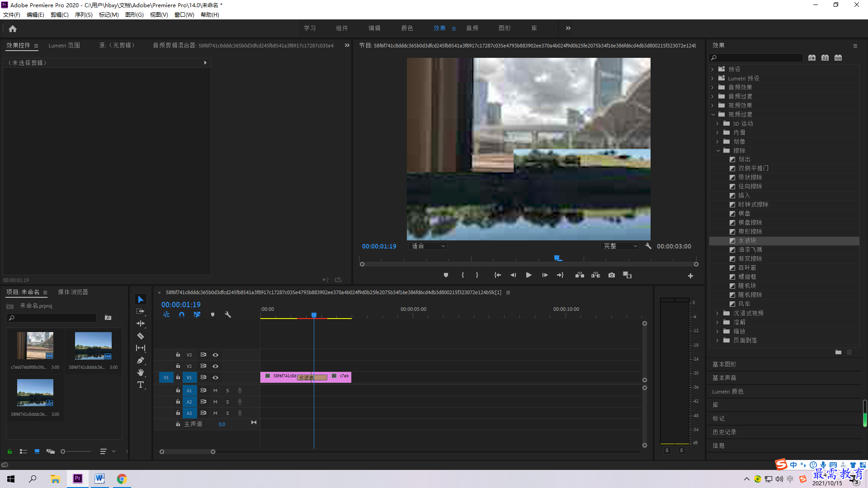Step forward one frame in program monitor
Screen dimensions: 868x488
coord(545,275)
